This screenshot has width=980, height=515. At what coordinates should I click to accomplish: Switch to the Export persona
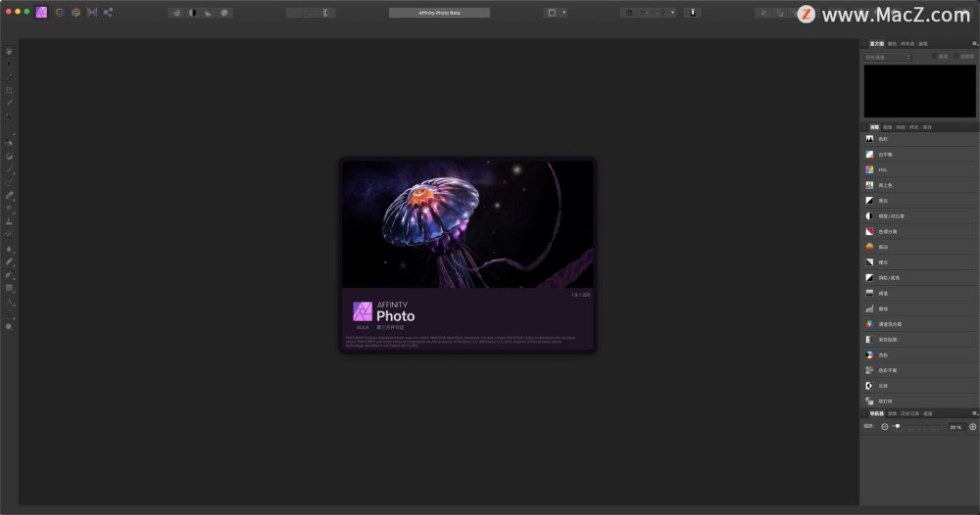pos(108,13)
